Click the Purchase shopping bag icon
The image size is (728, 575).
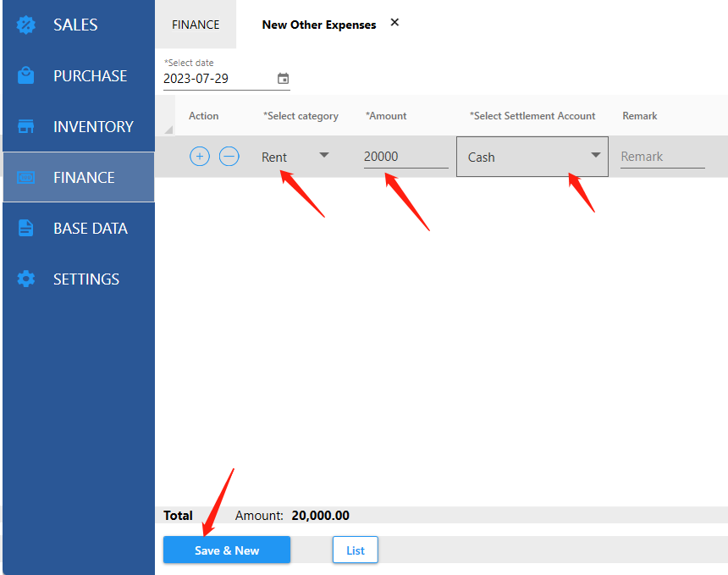pyautogui.click(x=26, y=75)
